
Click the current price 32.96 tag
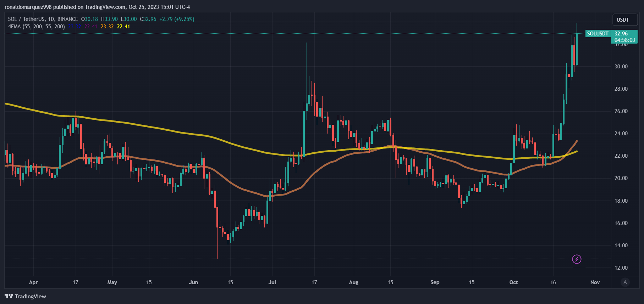click(621, 34)
